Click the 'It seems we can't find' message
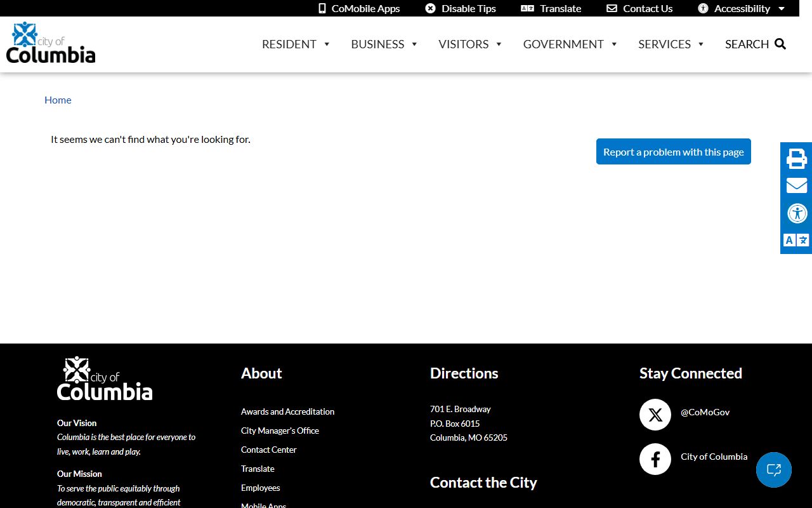Screen dimensions: 812x508 150,139
